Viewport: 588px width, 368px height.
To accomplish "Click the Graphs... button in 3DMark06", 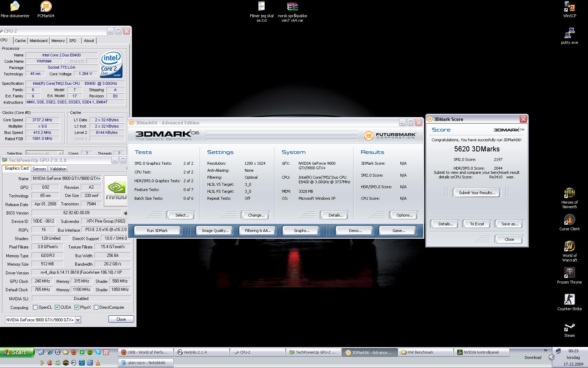I will point(301,231).
